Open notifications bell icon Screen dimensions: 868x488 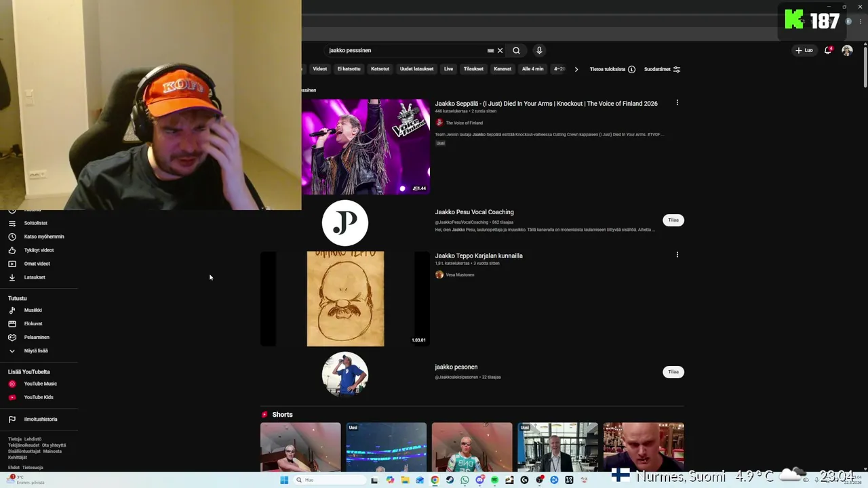828,50
